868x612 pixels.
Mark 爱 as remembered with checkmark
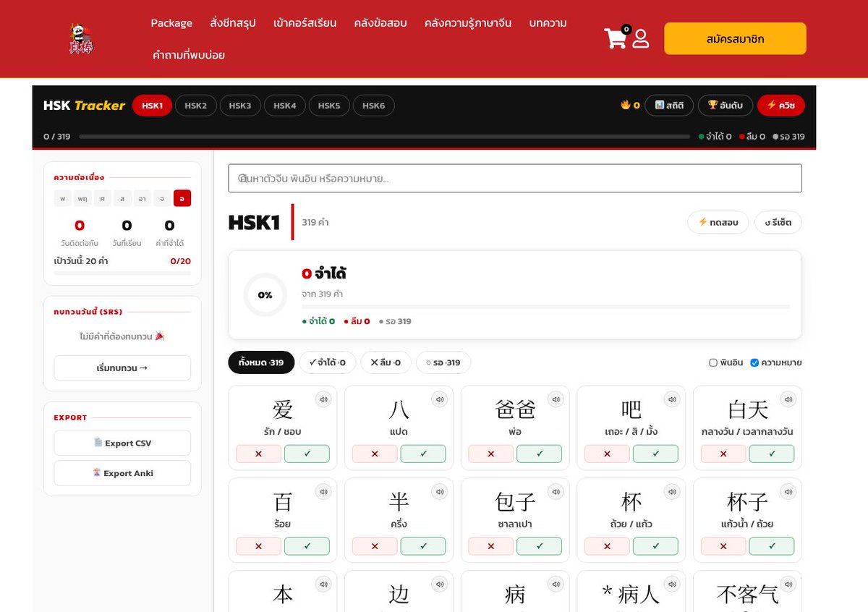307,454
